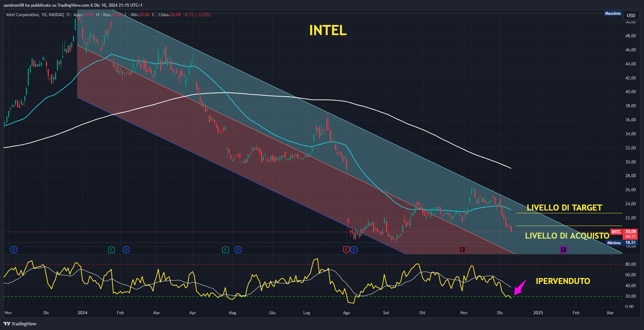Open the November 2023 dividend D marker
Screen dimensions: 644x330
(x=14, y=250)
